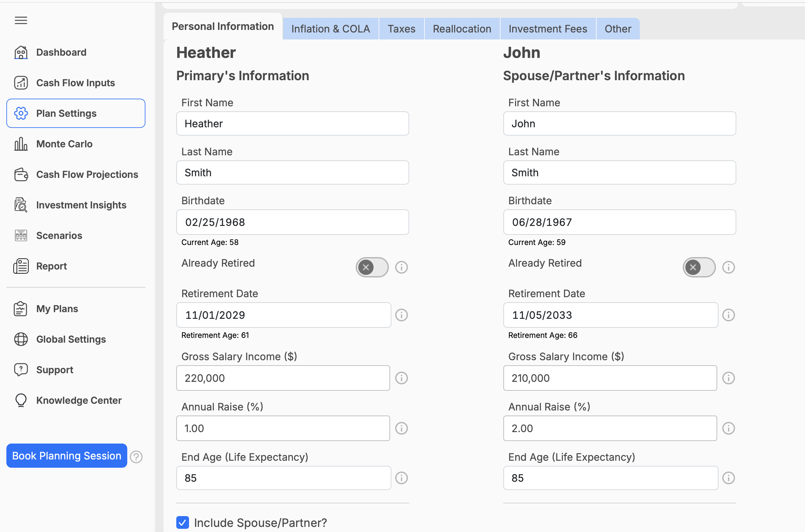Toggle Heather's Already Retired switch
Viewport: 805px width, 532px height.
pyautogui.click(x=372, y=267)
